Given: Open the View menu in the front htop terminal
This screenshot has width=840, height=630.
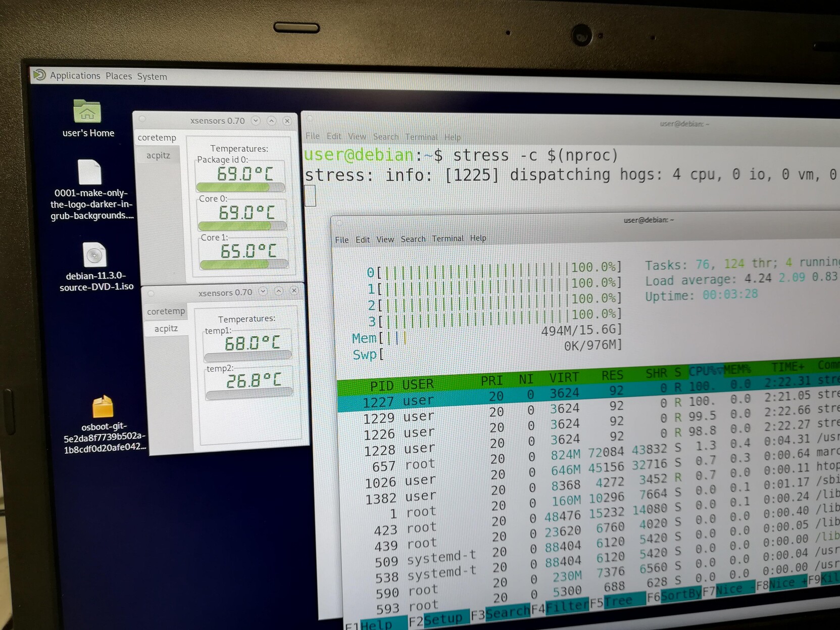Looking at the screenshot, I should [385, 239].
